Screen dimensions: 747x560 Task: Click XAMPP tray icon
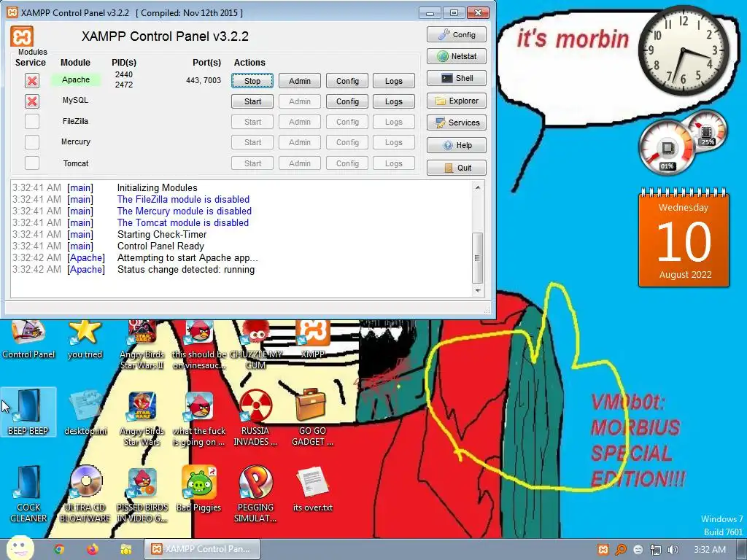[x=603, y=550]
